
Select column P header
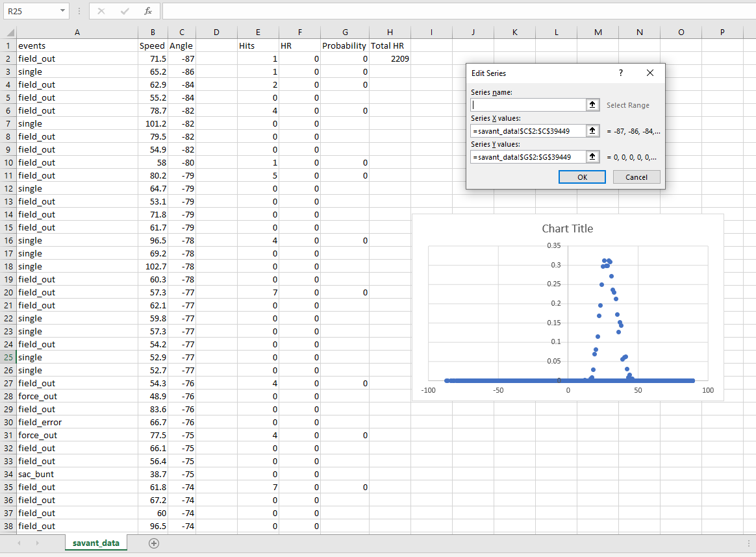(x=722, y=32)
